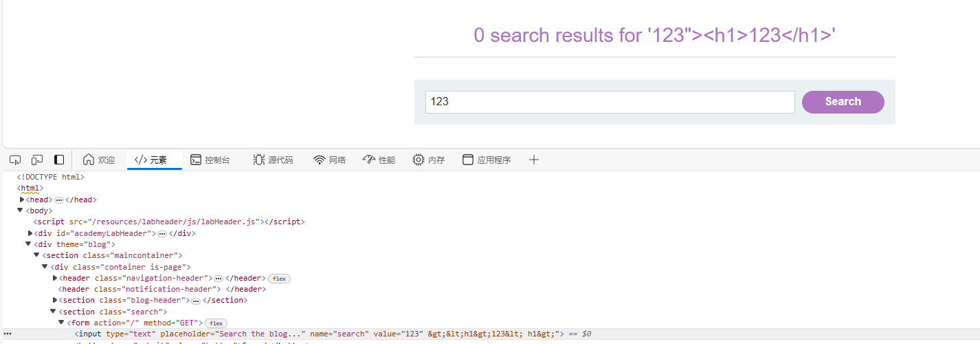The image size is (980, 344).
Task: Expand the header navigation-header arrow
Action: tap(55, 278)
